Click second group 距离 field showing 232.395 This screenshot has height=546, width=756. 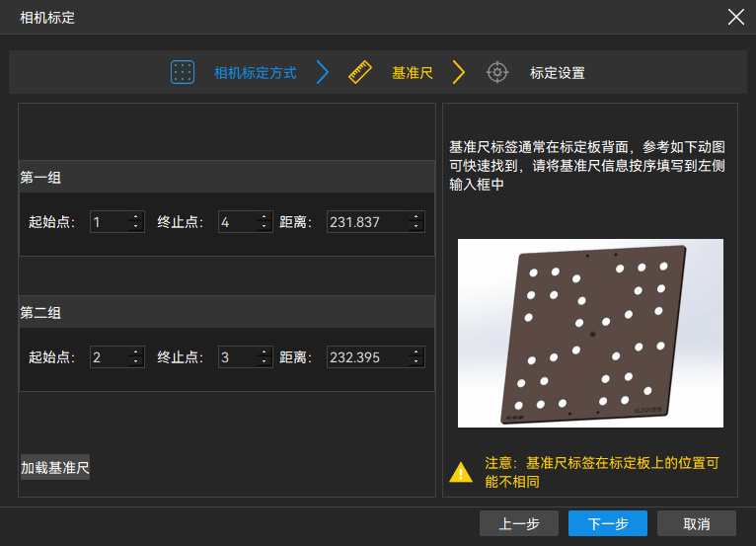click(x=367, y=357)
